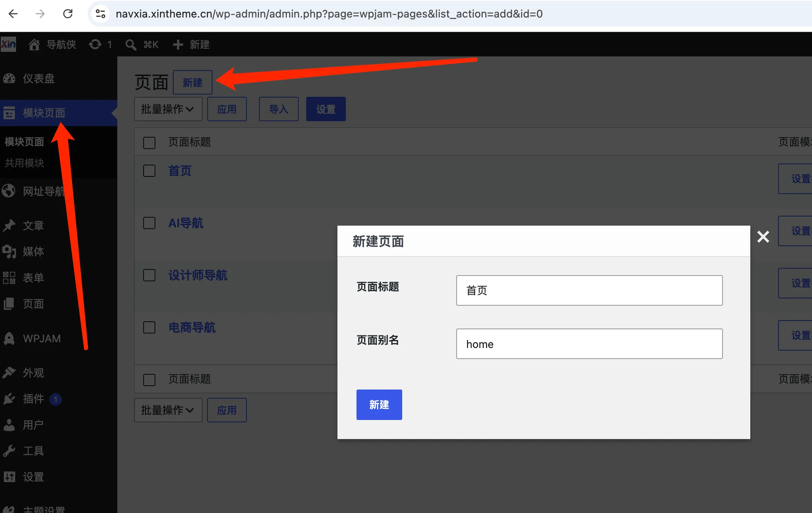Screen dimensions: 812x513
Task: Click the updates refresh icon
Action: tap(95, 45)
